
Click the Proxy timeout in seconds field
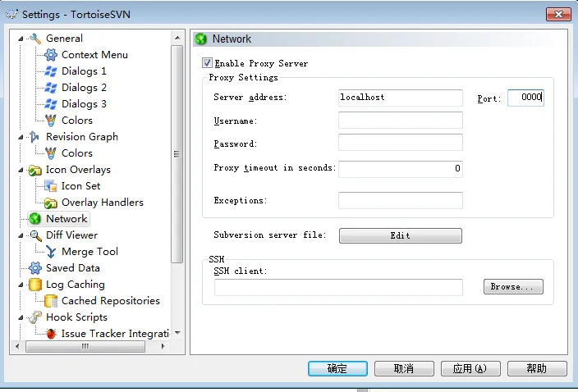pos(401,169)
